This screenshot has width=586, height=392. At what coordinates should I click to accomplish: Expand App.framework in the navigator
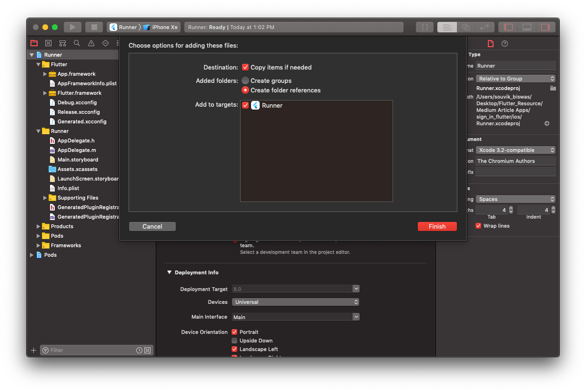click(x=45, y=74)
